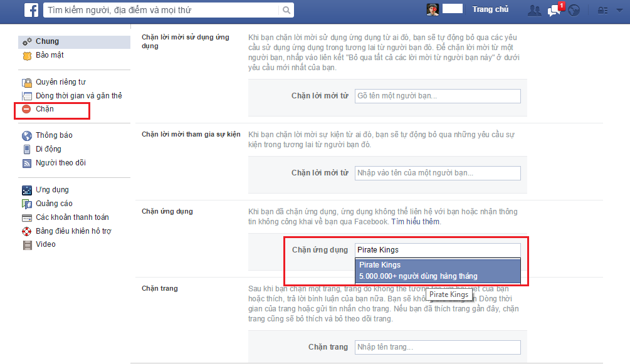
Task: Select Bảo mật in the settings sidebar
Action: click(x=50, y=55)
